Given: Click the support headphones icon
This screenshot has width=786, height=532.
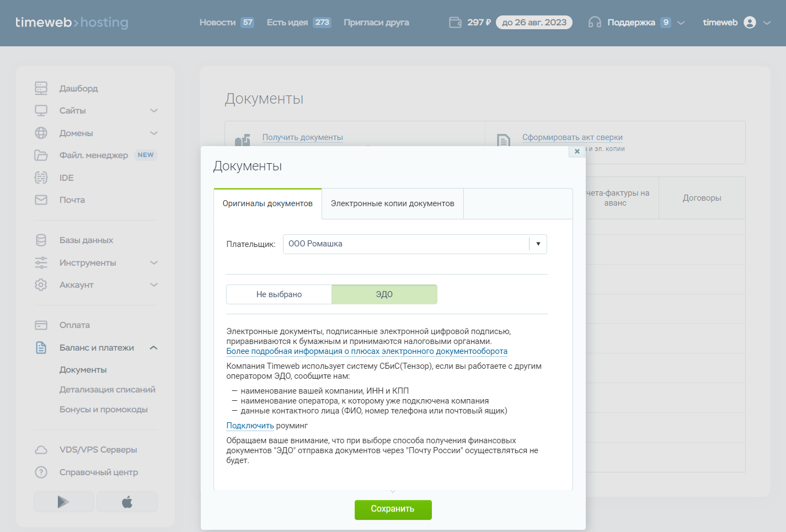Looking at the screenshot, I should (595, 23).
